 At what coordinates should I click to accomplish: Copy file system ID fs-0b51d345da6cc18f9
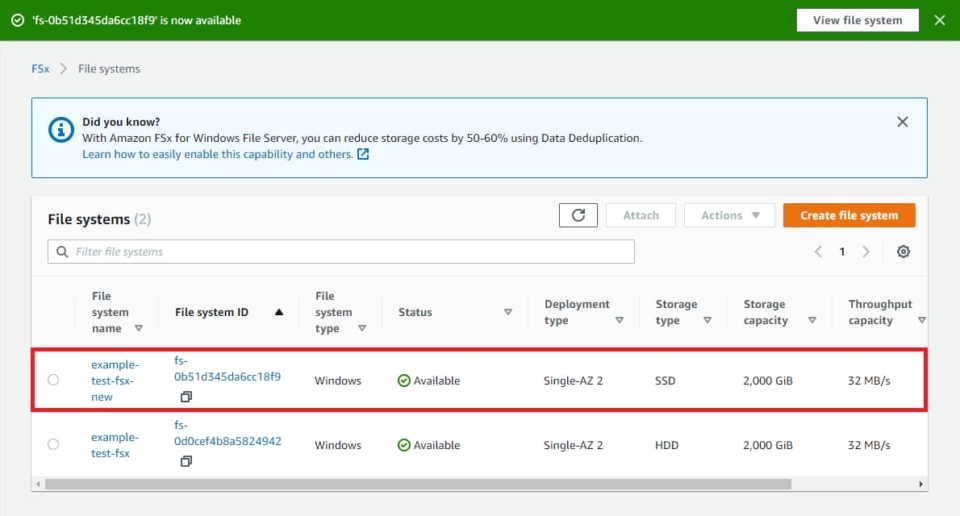(186, 397)
